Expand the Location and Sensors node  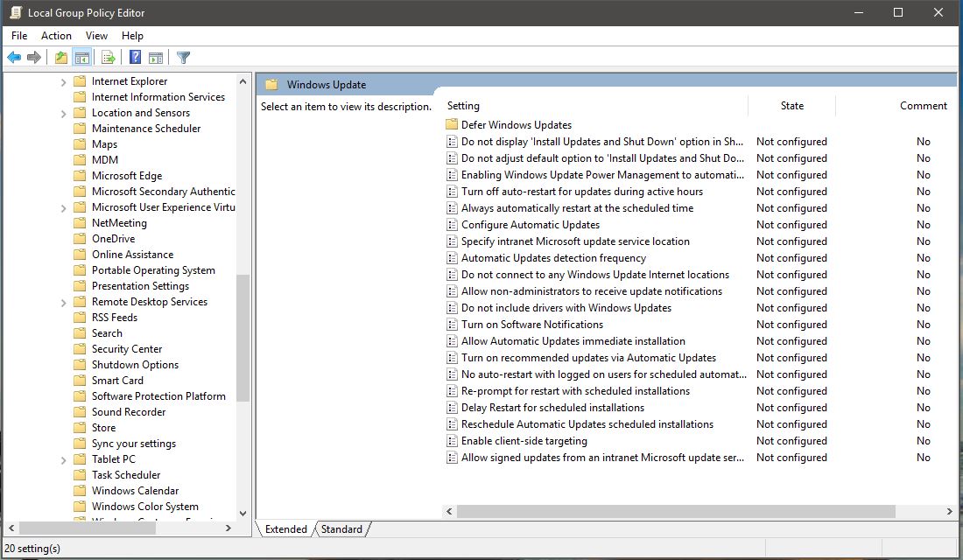[63, 113]
